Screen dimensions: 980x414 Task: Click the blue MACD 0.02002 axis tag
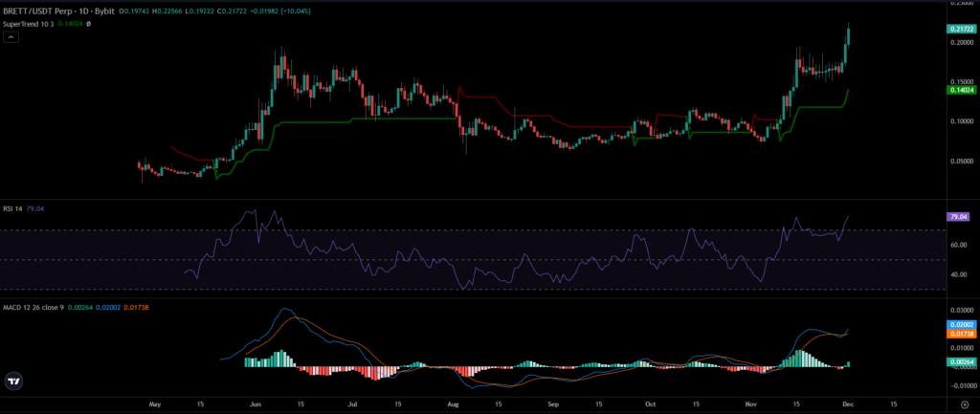tap(961, 325)
